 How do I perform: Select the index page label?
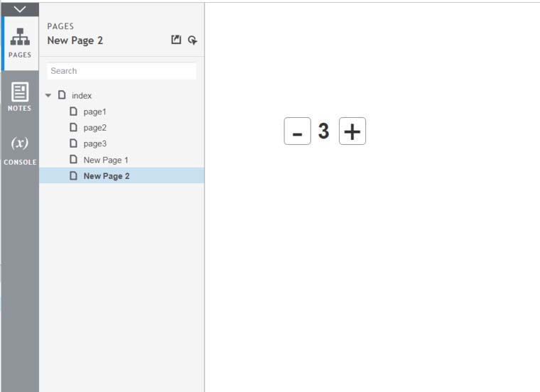point(82,95)
